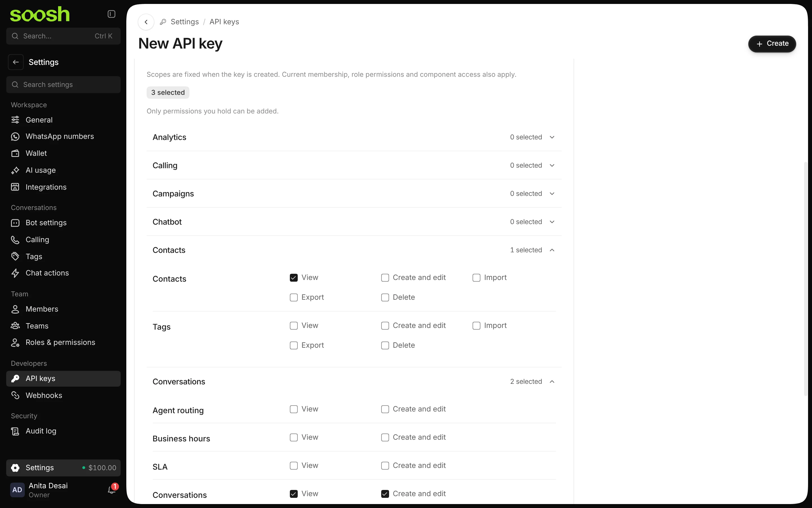The height and width of the screenshot is (508, 812).
Task: Open Settings with $100.00 wallet balance
Action: [63, 468]
